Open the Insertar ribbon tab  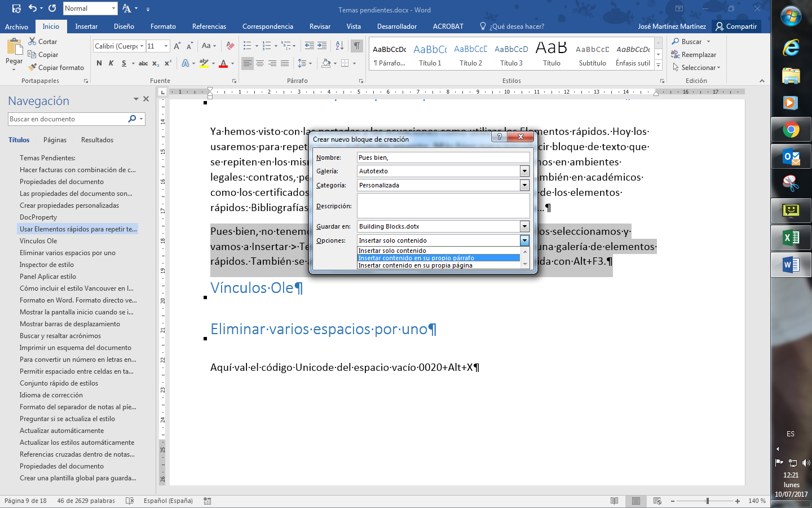[x=86, y=27]
